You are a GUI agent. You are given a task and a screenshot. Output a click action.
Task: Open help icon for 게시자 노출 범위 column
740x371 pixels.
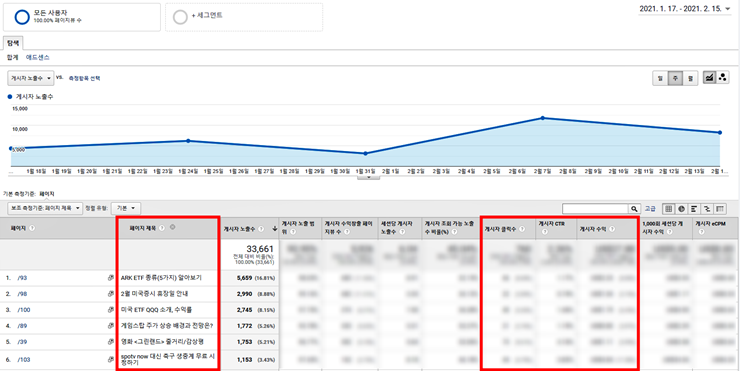[x=293, y=232]
